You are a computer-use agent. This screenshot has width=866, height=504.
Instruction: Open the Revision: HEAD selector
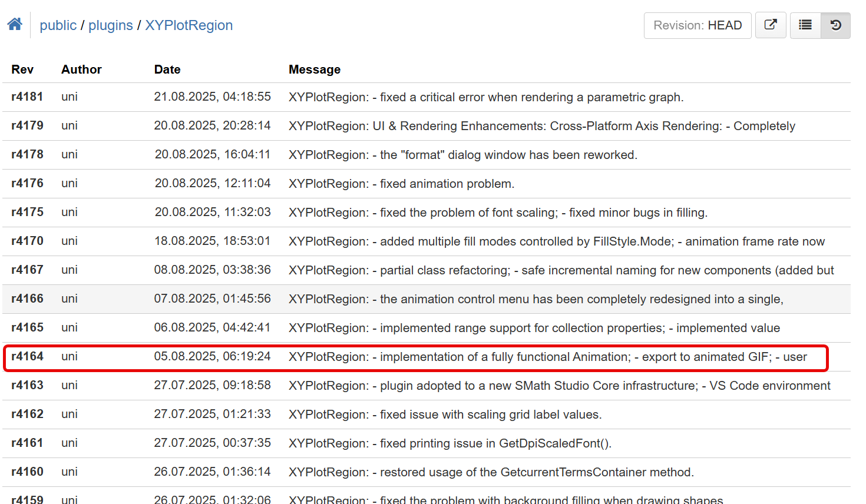click(698, 25)
